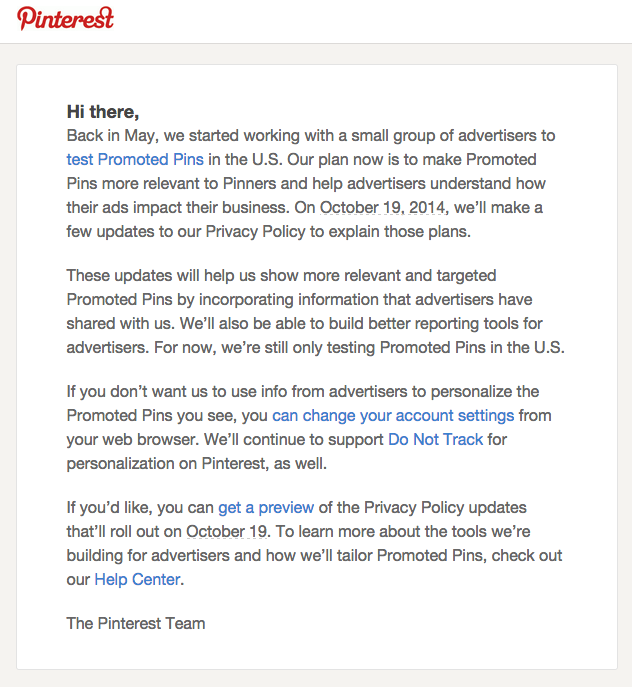Click "building for advertisers" line of text
The height and width of the screenshot is (687, 632).
(150, 556)
